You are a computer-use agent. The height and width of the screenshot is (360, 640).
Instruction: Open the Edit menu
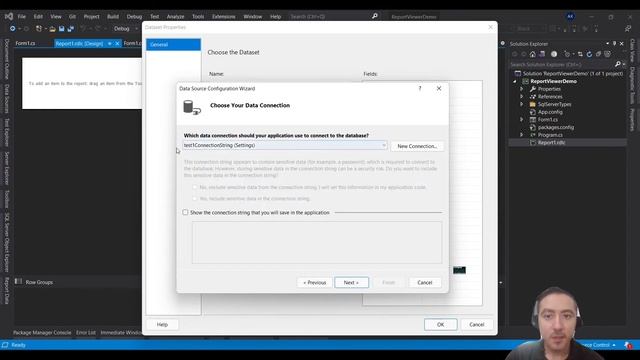(x=38, y=17)
